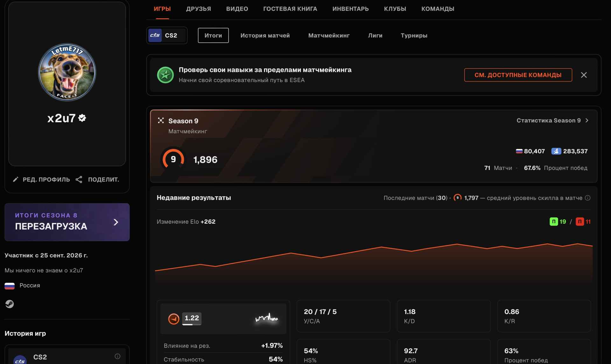Click the orange rating icon beside 1.22
Viewport: 611px width, 364px height.
pyautogui.click(x=174, y=318)
